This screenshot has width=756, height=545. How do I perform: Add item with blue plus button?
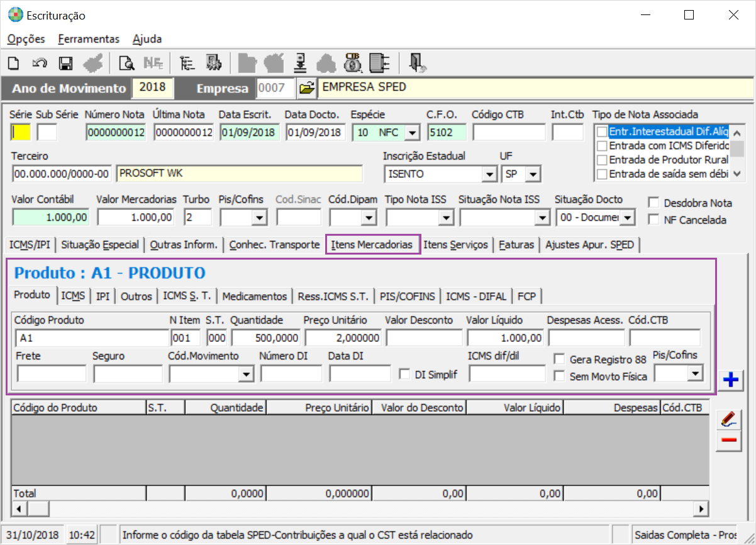(730, 380)
